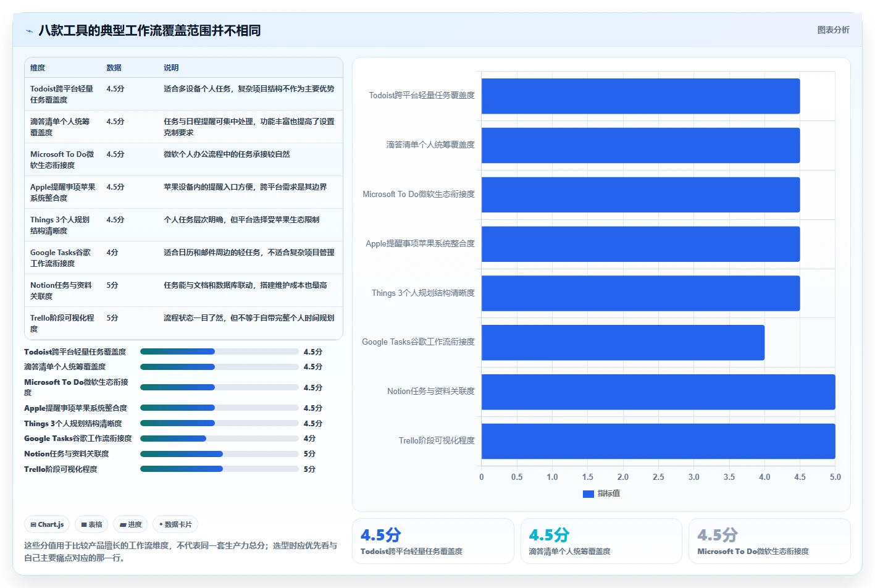Click table cell Todoist跨平台轻量任务覆盖度
Image resolution: width=875 pixels, height=588 pixels.
[62, 94]
